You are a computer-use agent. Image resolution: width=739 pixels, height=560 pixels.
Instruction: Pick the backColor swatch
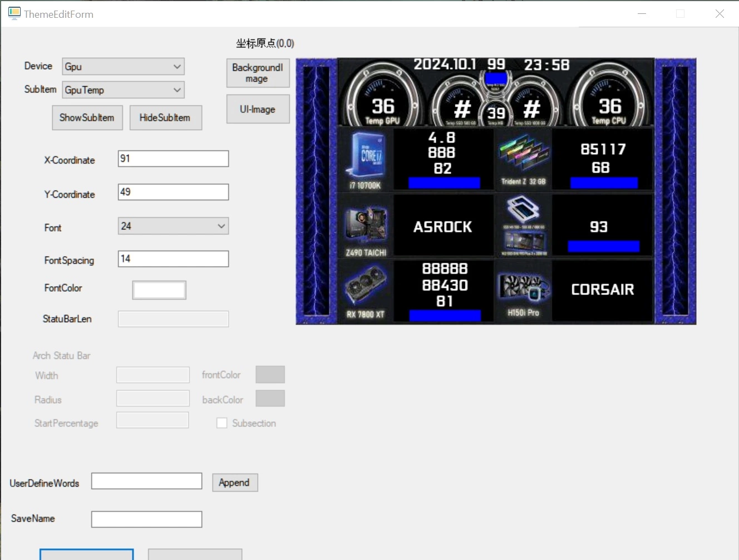[270, 398]
